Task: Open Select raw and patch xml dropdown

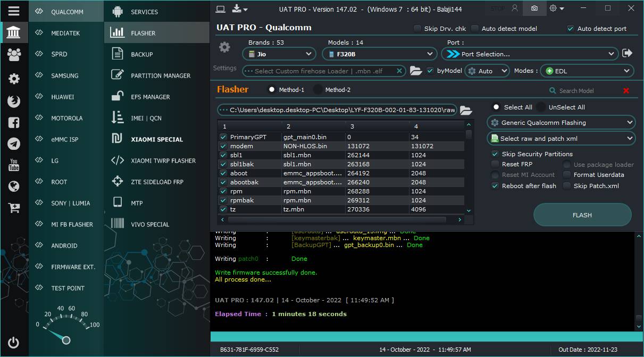Action: 561,139
